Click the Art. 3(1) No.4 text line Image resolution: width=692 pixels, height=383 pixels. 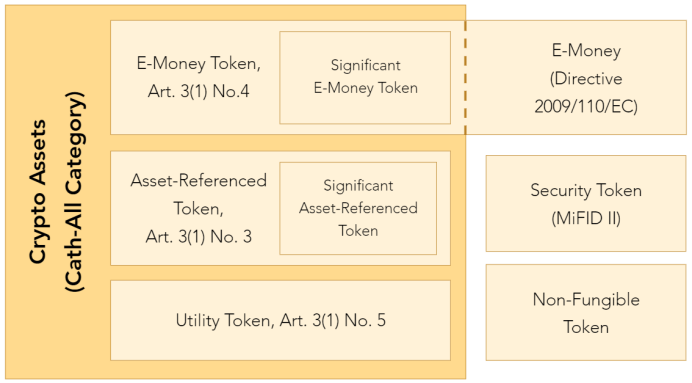click(199, 91)
